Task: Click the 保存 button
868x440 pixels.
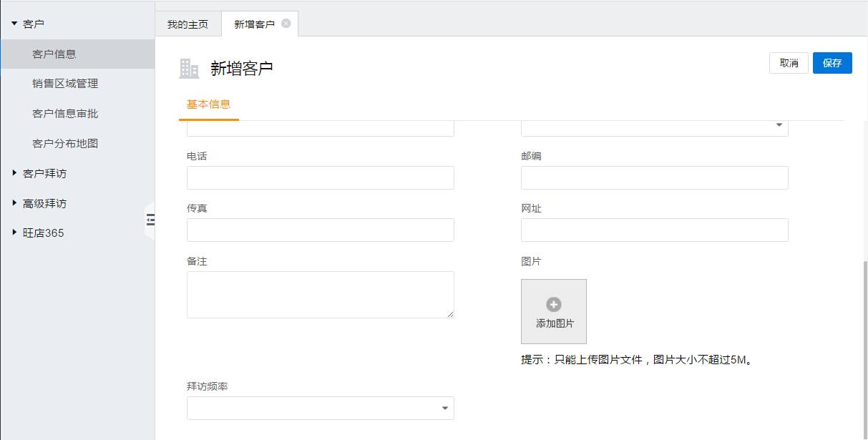Action: (832, 63)
